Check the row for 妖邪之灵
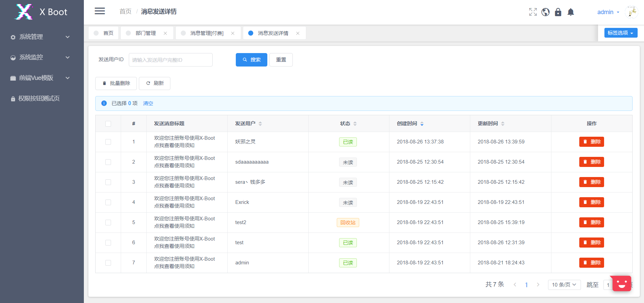Image resolution: width=644 pixels, height=303 pixels. point(108,142)
